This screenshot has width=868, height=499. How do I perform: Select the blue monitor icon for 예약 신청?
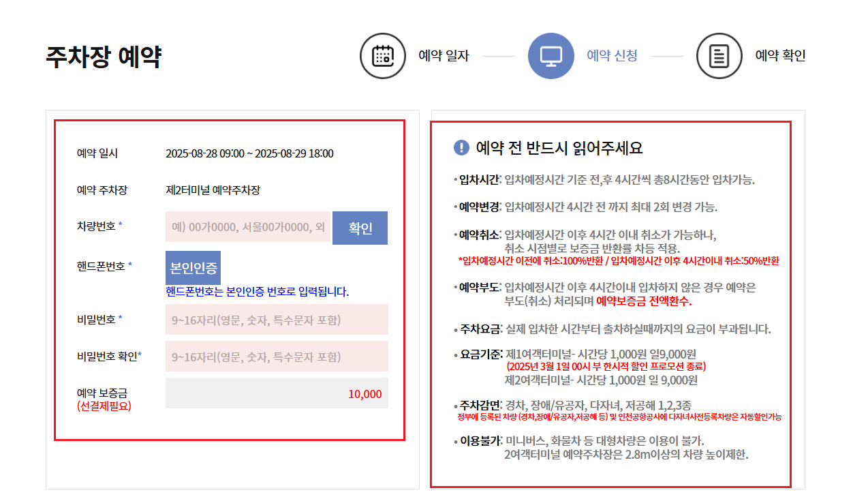[551, 56]
